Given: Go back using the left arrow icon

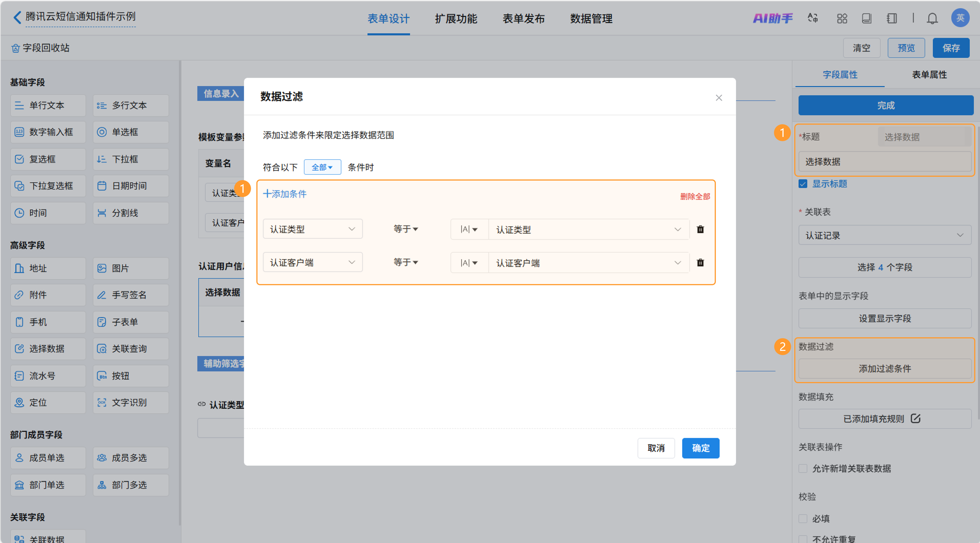Looking at the screenshot, I should [x=17, y=17].
